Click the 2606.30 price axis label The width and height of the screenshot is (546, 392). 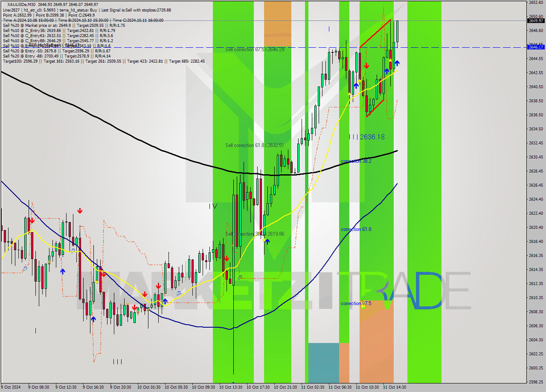(536, 326)
